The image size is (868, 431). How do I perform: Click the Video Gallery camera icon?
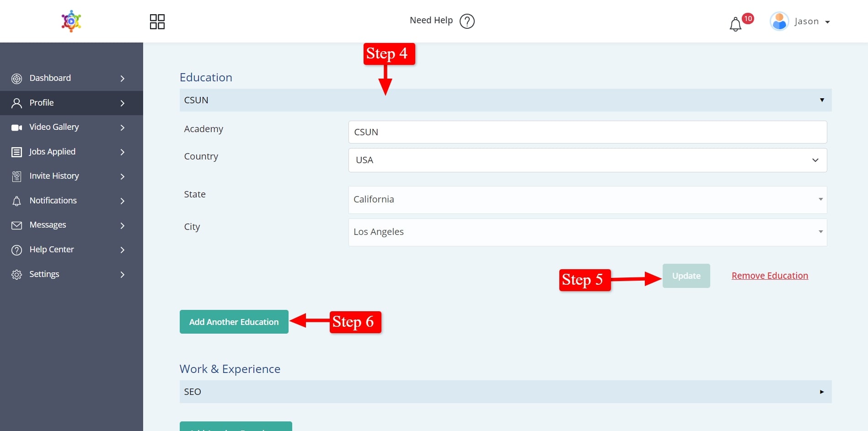17,128
